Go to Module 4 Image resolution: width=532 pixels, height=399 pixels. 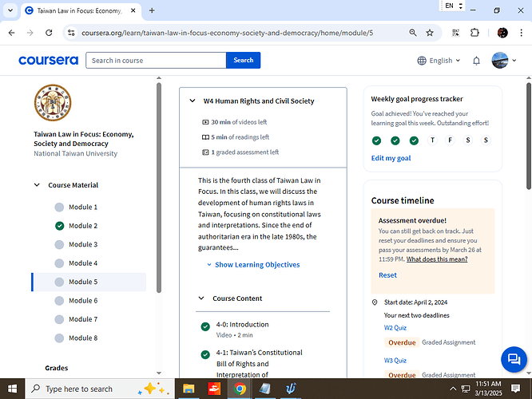click(x=83, y=263)
